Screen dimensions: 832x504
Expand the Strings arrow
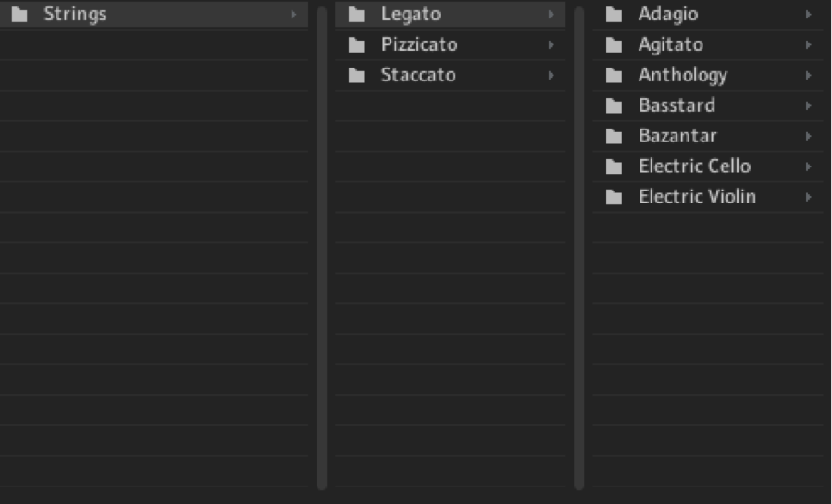[293, 14]
